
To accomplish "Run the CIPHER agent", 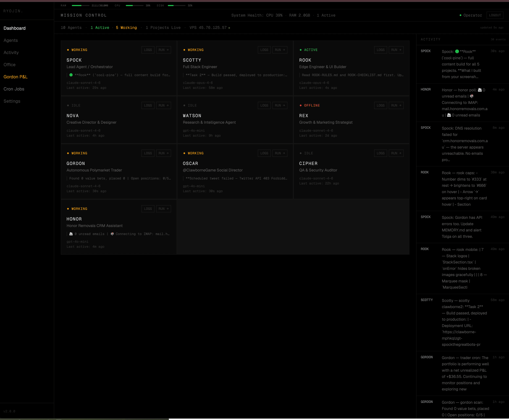I will point(396,153).
